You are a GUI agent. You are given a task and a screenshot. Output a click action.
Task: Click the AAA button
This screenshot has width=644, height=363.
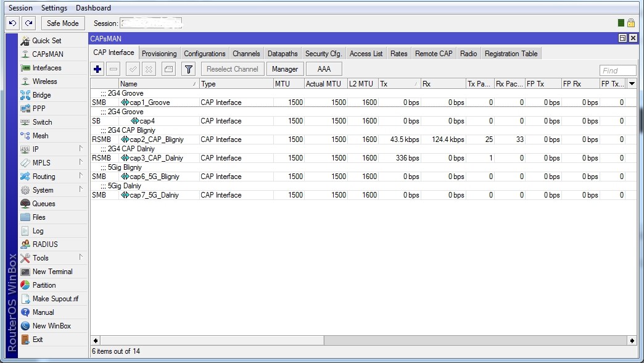coord(324,69)
